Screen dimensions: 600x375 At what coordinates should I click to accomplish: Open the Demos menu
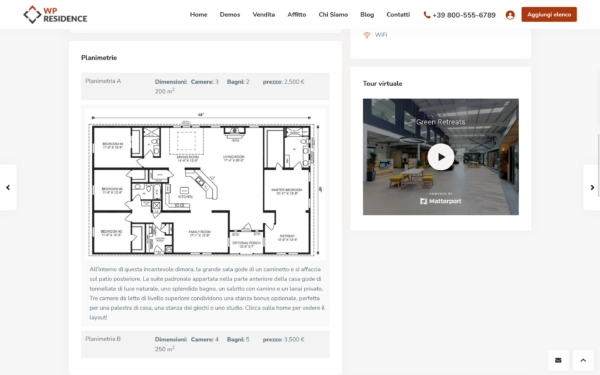[230, 15]
